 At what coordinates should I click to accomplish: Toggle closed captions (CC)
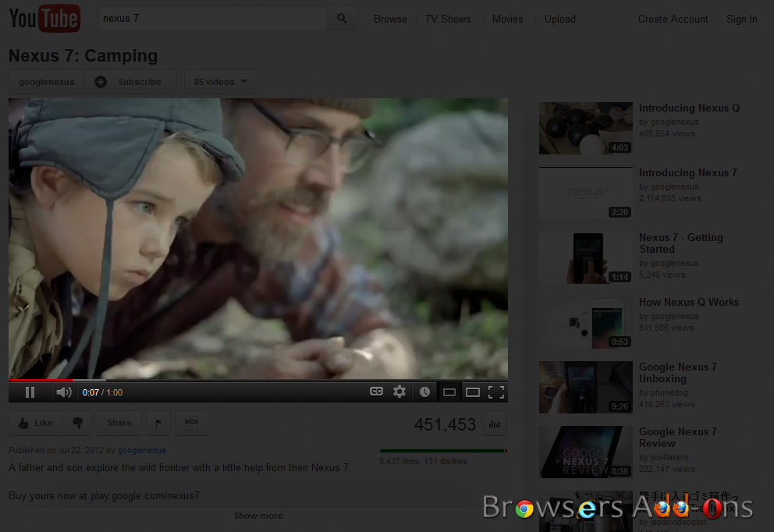(376, 392)
